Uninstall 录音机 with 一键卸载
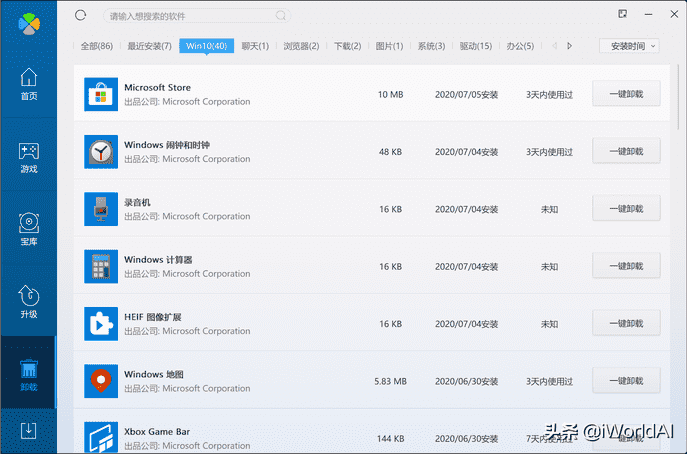The width and height of the screenshot is (687, 454). (626, 209)
